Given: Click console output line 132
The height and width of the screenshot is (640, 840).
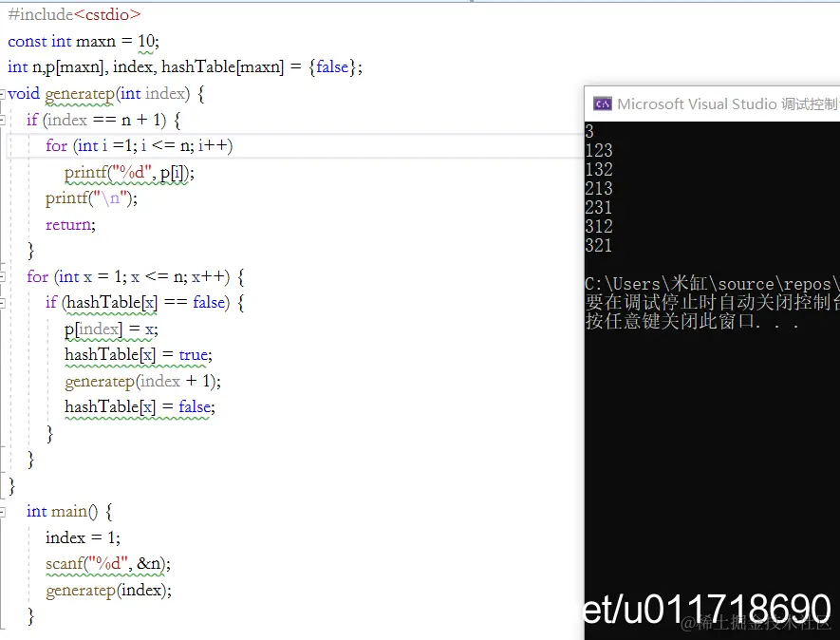Looking at the screenshot, I should 599,169.
